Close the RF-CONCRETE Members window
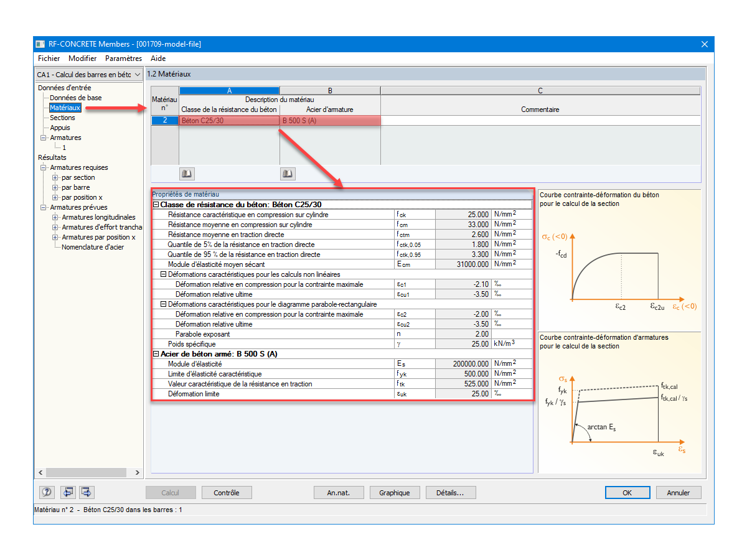The width and height of the screenshot is (747, 560). (x=705, y=44)
